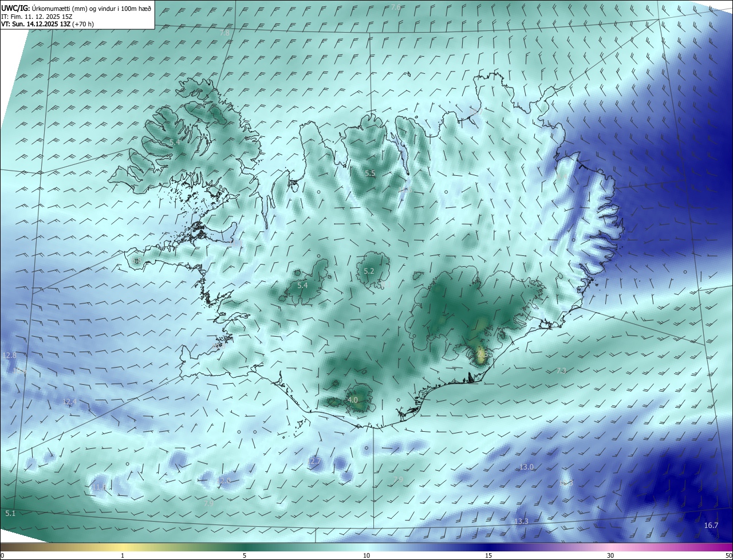Click the 7.8 value label
Viewport: 733px width, 560px height.
pos(224,33)
